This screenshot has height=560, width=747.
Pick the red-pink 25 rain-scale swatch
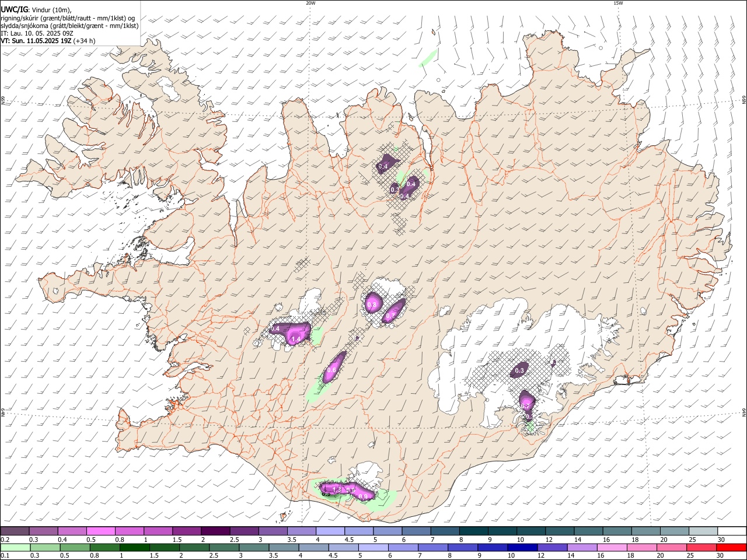[x=701, y=548]
